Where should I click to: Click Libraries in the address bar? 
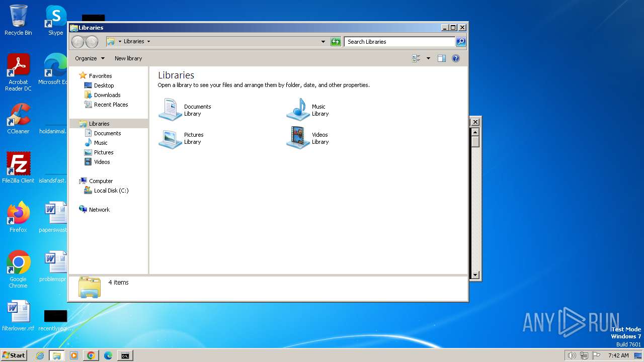pos(134,42)
